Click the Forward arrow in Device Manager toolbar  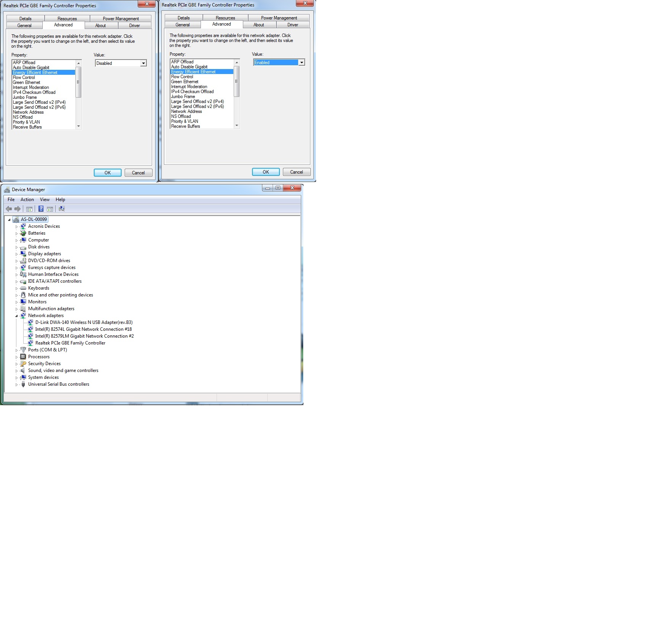pos(18,209)
